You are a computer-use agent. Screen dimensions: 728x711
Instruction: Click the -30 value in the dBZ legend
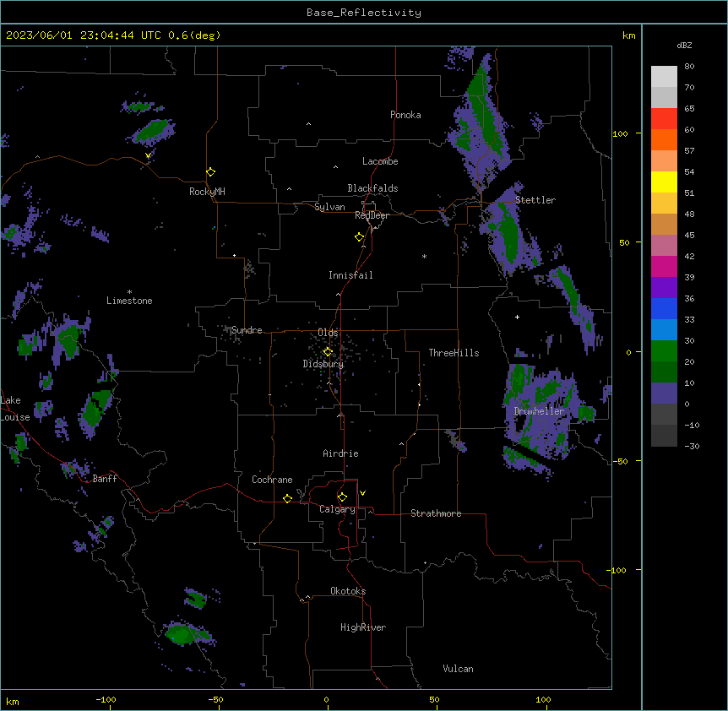692,446
